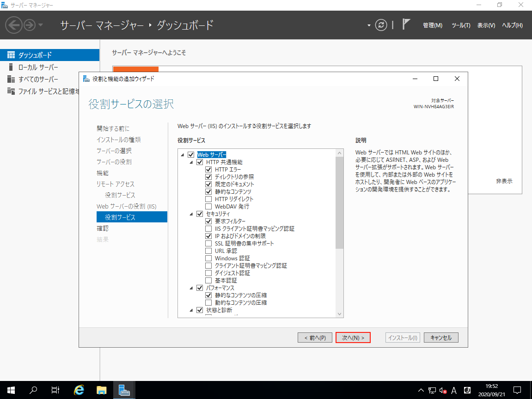Go to インストールの種類 wizard step

coord(118,140)
